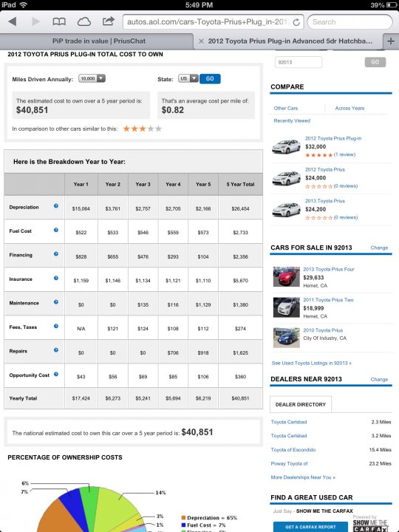Open the iCloud tabs cloud icon

pos(83,21)
